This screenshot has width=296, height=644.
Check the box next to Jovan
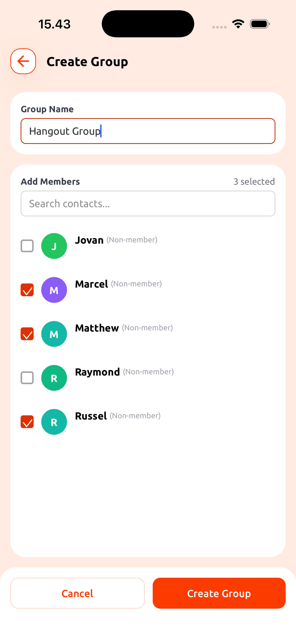[x=27, y=246]
